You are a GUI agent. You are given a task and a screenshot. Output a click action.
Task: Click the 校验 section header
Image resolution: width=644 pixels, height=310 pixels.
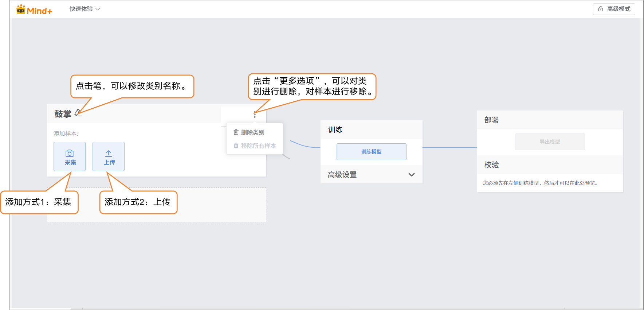[x=491, y=165]
